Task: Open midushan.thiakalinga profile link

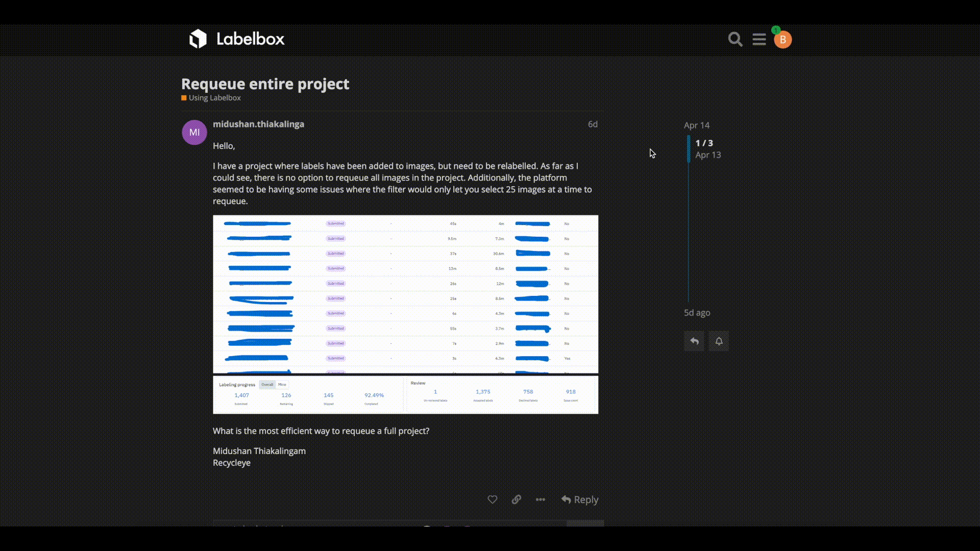Action: [258, 124]
